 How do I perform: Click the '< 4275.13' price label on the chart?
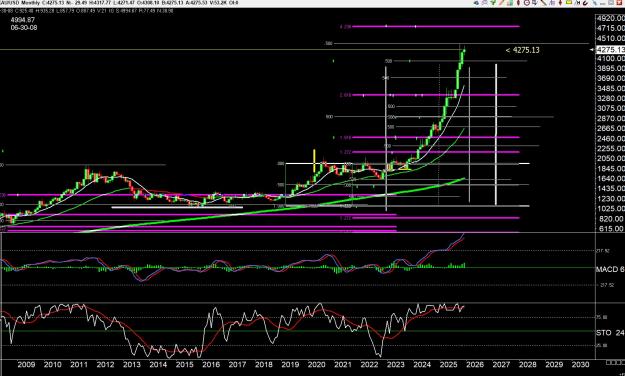(523, 50)
